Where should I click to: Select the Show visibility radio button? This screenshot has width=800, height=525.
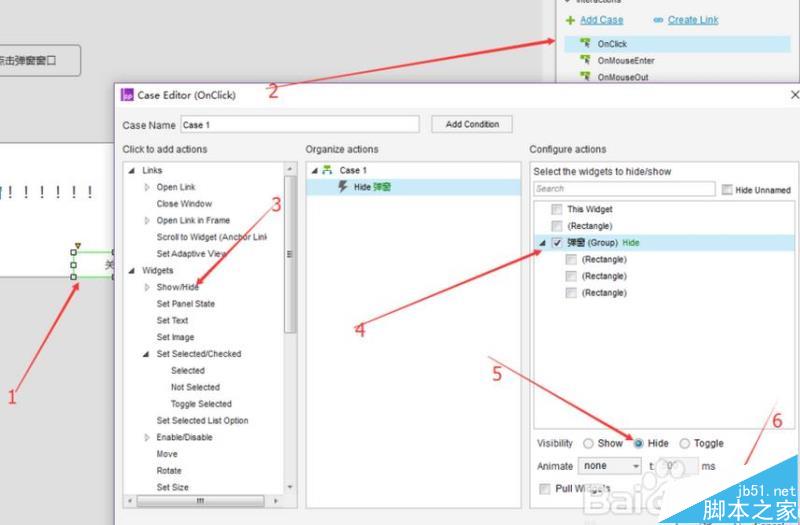pos(588,443)
